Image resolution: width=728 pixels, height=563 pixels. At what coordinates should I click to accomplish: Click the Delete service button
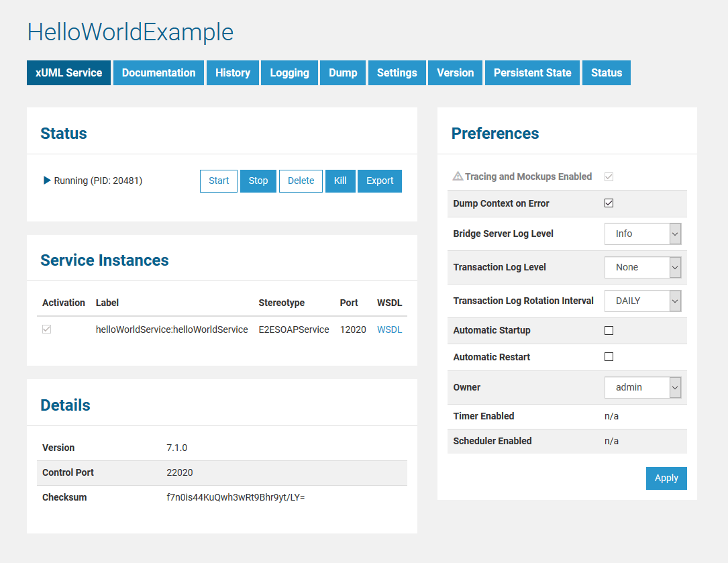(x=301, y=181)
